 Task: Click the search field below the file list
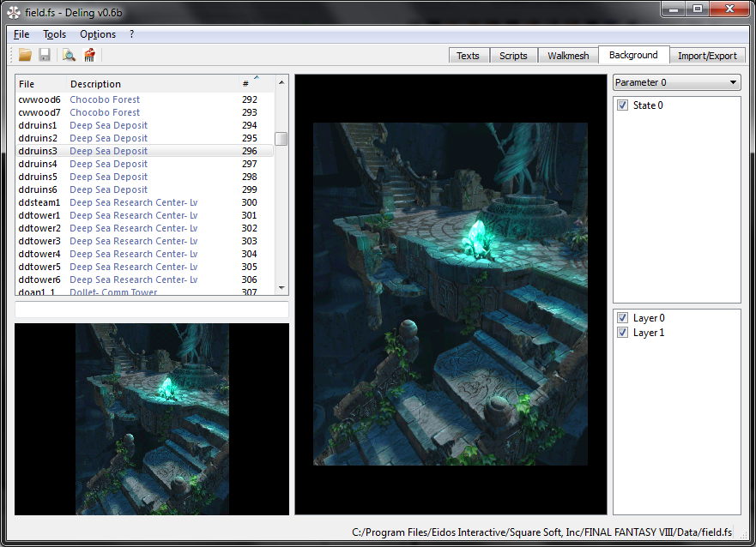(x=152, y=310)
